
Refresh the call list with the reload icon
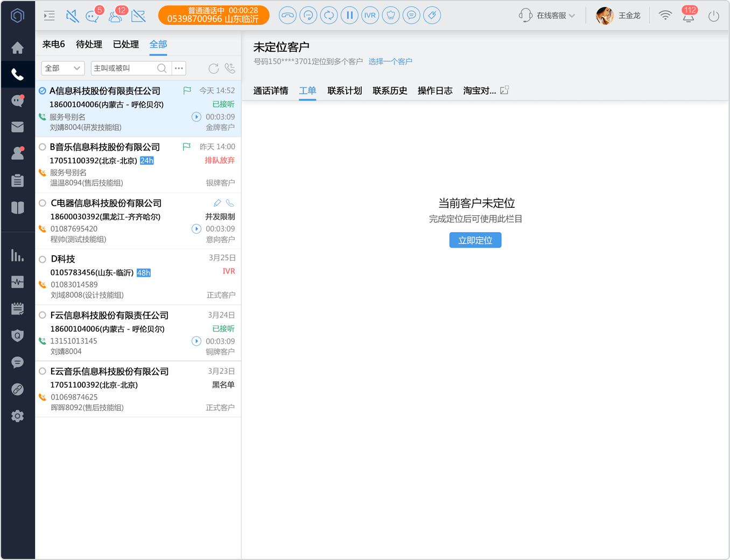pyautogui.click(x=214, y=68)
